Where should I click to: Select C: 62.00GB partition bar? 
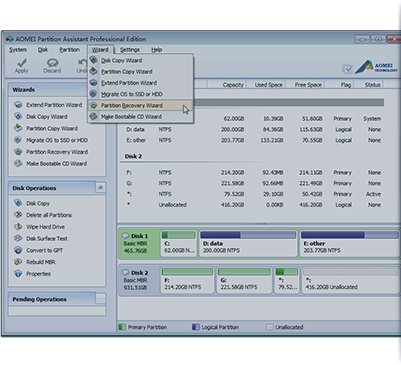(x=179, y=244)
